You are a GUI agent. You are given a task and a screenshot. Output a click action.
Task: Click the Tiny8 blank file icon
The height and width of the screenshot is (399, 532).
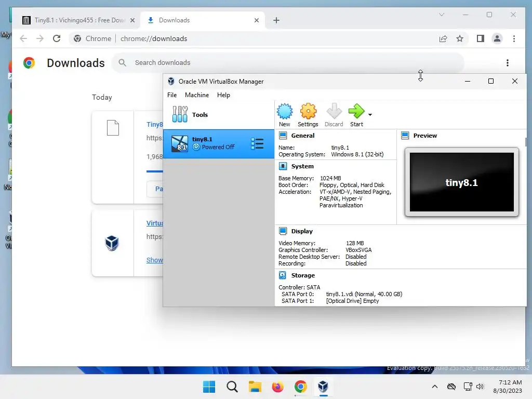[x=113, y=128]
